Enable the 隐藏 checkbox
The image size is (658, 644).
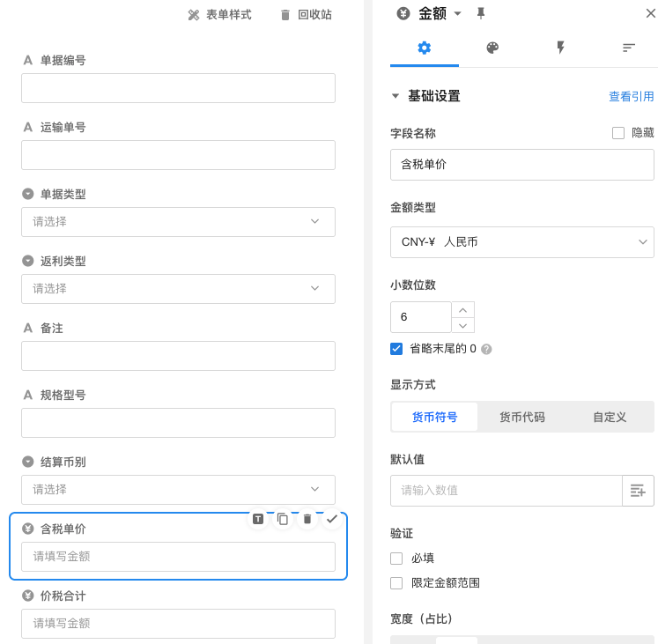(x=618, y=133)
